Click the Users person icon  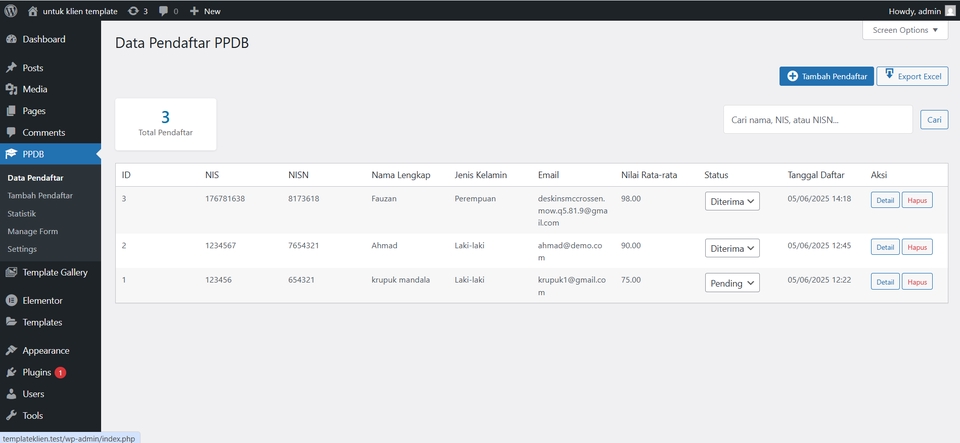click(11, 394)
